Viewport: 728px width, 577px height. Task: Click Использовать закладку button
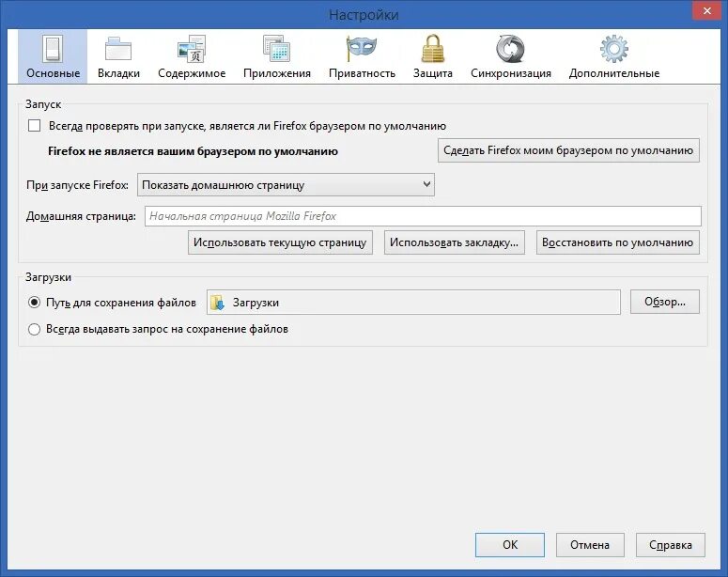coord(454,242)
